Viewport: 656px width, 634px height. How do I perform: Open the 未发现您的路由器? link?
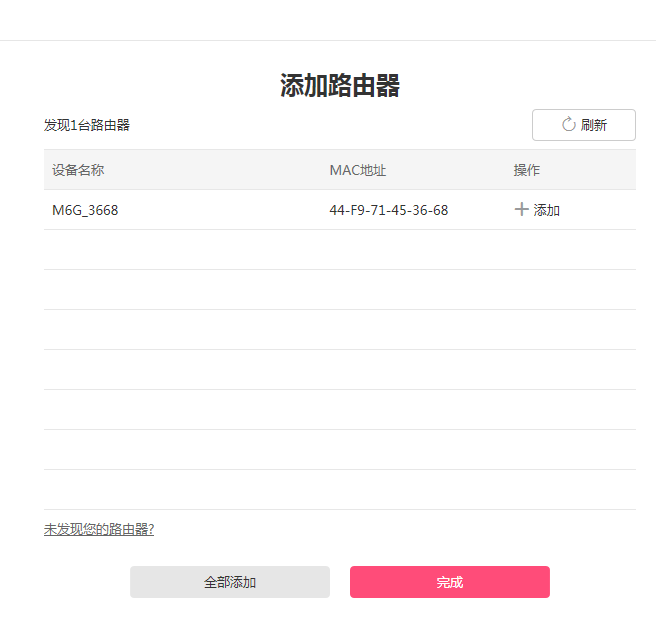[99, 529]
